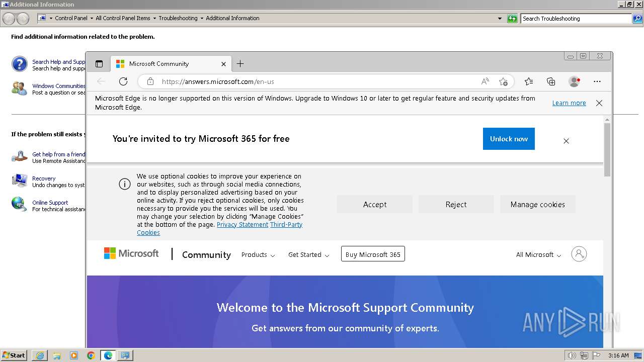Click the cookie info icon
This screenshot has height=362, width=644.
coord(125,184)
